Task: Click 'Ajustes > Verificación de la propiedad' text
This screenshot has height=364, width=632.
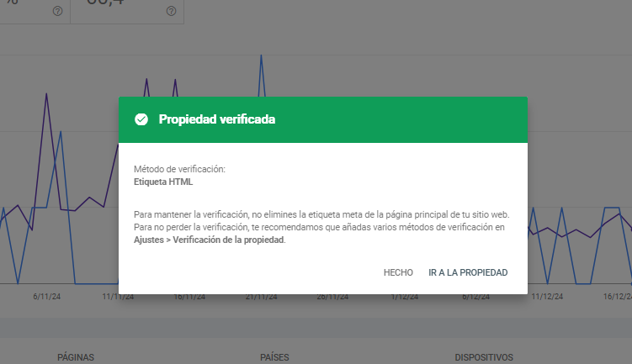Action: [x=209, y=240]
